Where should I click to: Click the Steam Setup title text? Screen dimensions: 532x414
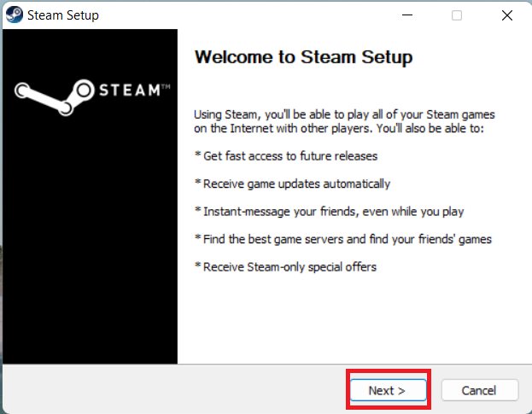(62, 15)
